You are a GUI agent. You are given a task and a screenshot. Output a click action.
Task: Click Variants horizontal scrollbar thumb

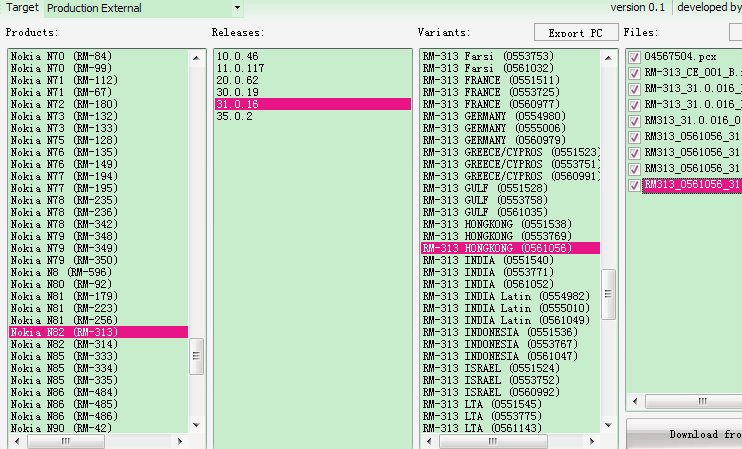pyautogui.click(x=493, y=441)
